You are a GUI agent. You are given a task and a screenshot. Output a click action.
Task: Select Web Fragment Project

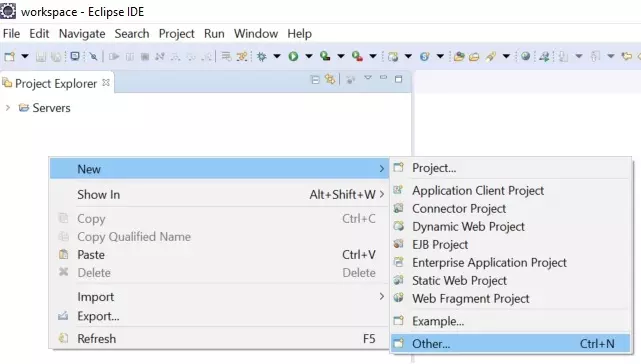[510, 299]
